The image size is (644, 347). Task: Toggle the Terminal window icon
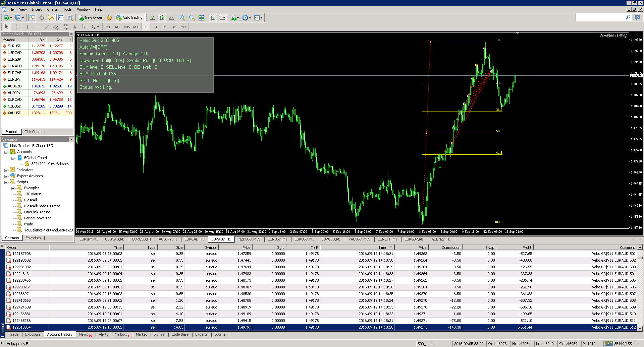click(x=60, y=18)
